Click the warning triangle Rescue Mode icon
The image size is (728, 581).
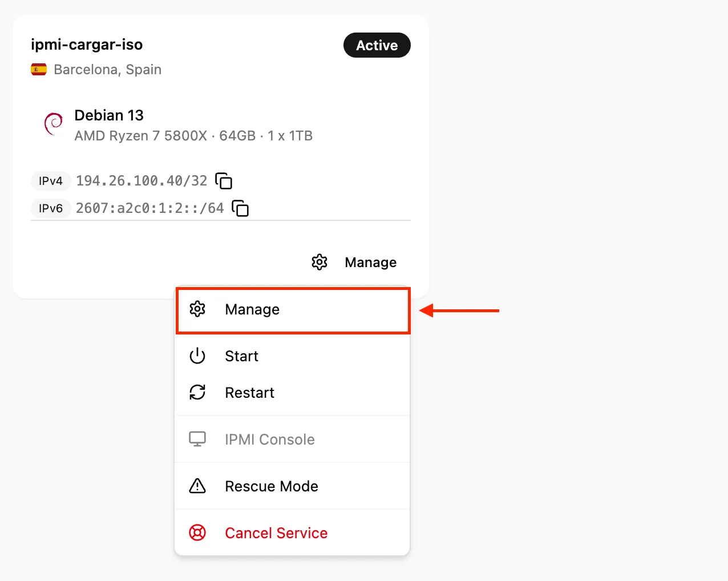click(197, 486)
